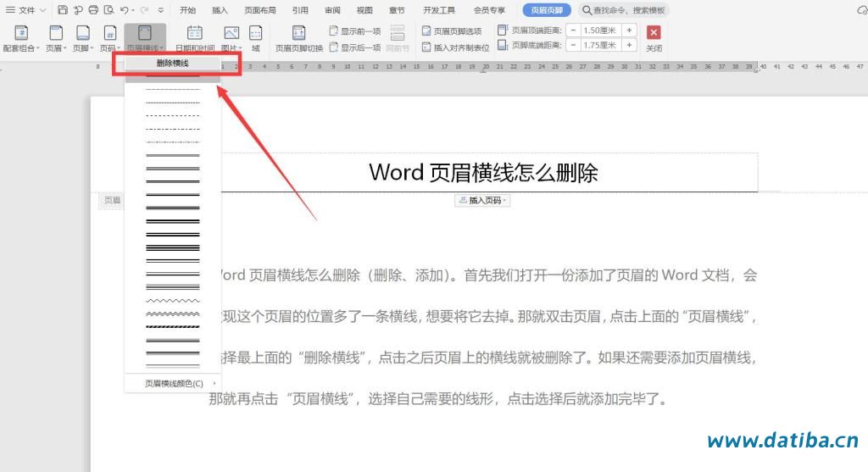Screen dimensions: 868x472
Task: Collapse the 页眉横线 header line dropdown
Action: [x=144, y=38]
